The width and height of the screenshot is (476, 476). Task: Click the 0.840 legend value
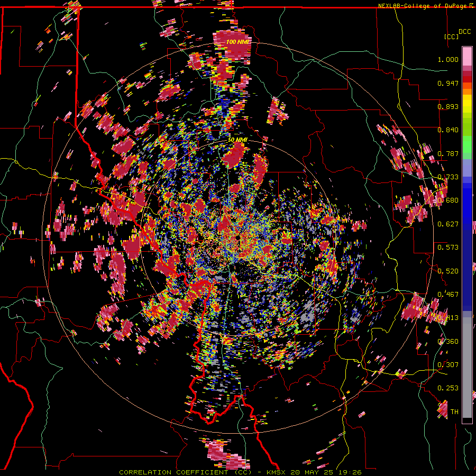(x=448, y=130)
